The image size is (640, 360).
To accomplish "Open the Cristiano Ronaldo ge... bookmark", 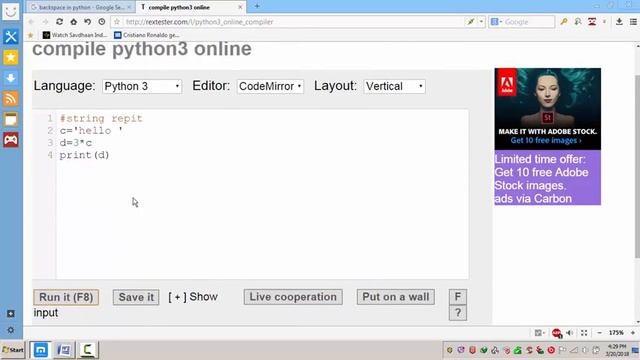I will coord(147,35).
